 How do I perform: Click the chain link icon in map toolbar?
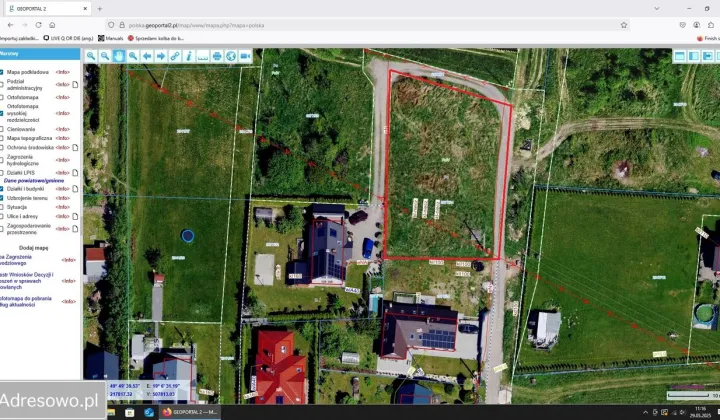click(x=175, y=56)
